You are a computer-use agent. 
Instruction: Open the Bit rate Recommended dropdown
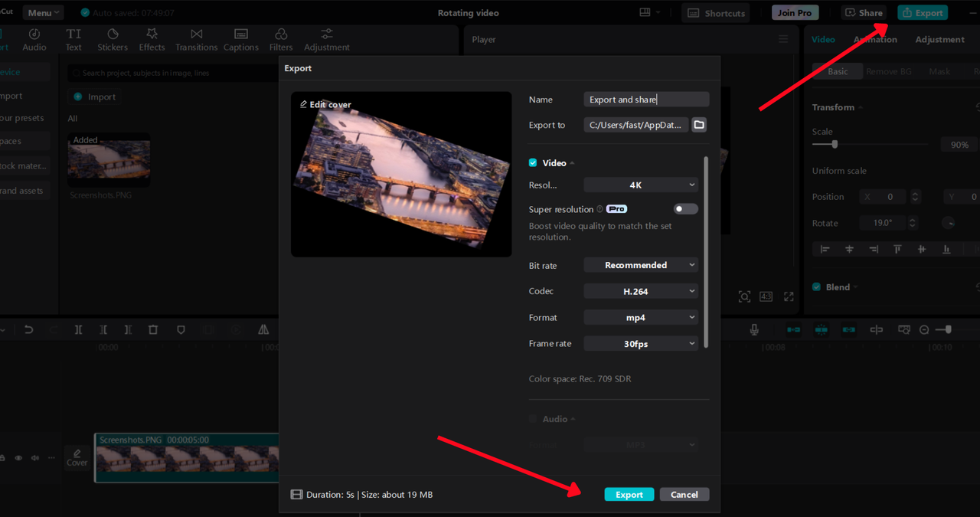641,265
